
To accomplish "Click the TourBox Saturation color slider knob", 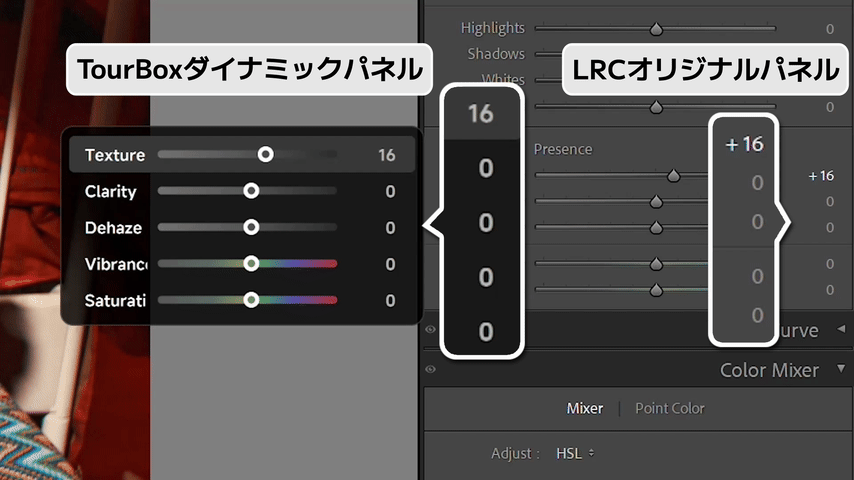I will [251, 300].
